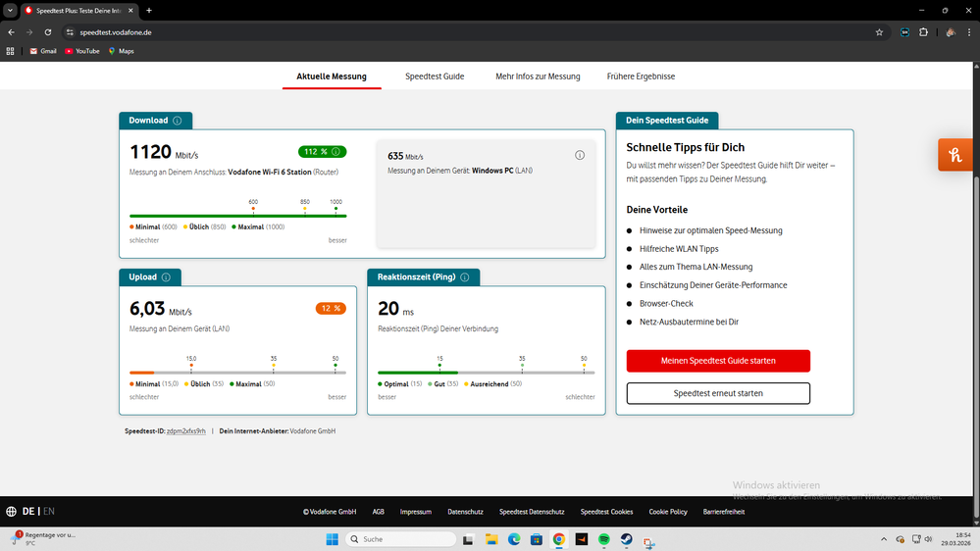Screen dimensions: 980x551
Task: Open File Explorer from taskbar
Action: (x=491, y=539)
